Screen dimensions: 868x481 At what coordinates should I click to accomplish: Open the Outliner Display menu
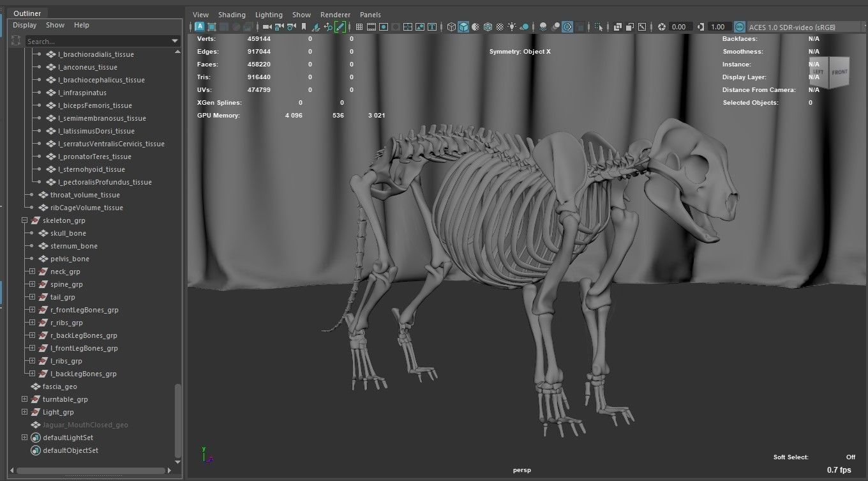(x=25, y=26)
